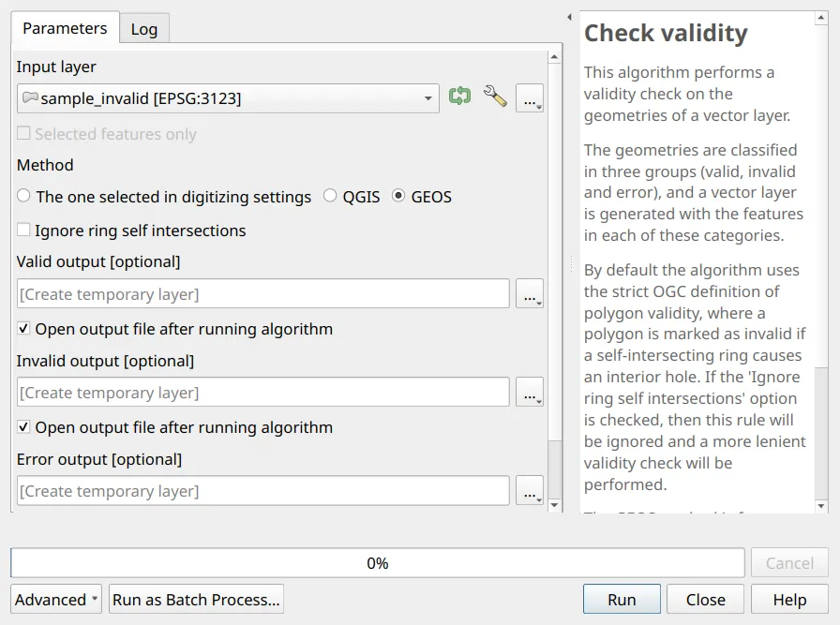The width and height of the screenshot is (840, 625).
Task: Open the Error output ellipsis menu button
Action: (530, 491)
